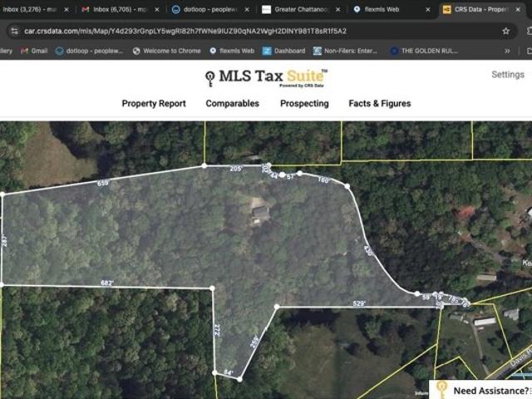Open the Dashboard bookmark

[283, 51]
